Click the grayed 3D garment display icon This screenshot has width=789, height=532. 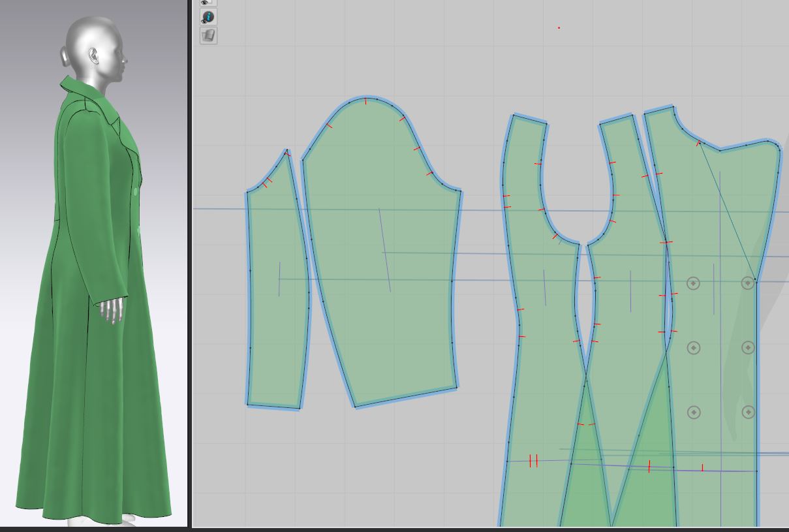point(208,35)
